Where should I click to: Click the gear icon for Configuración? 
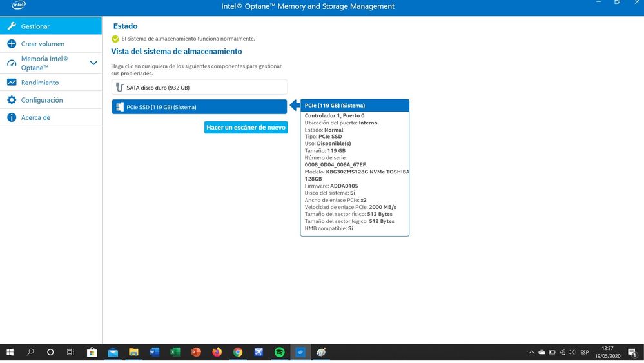12,100
